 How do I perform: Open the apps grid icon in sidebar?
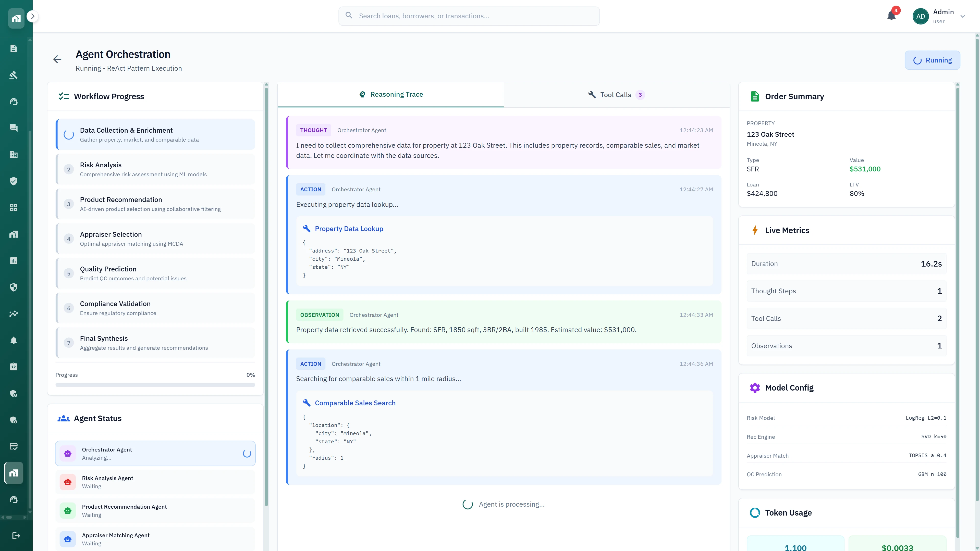tap(14, 208)
